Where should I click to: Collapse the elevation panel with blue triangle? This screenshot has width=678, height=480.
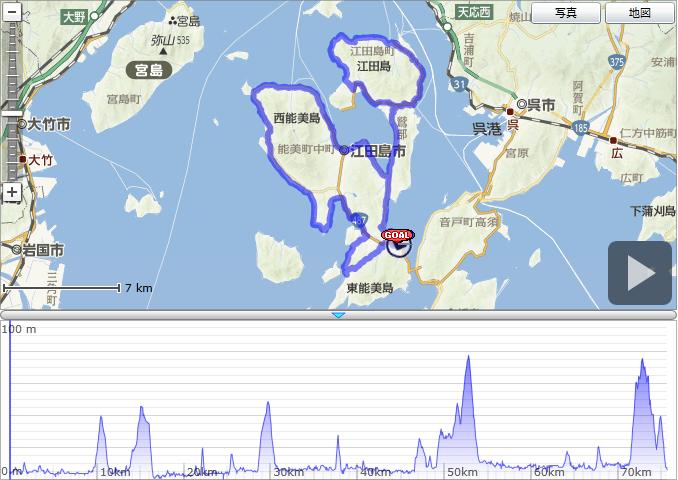click(338, 315)
